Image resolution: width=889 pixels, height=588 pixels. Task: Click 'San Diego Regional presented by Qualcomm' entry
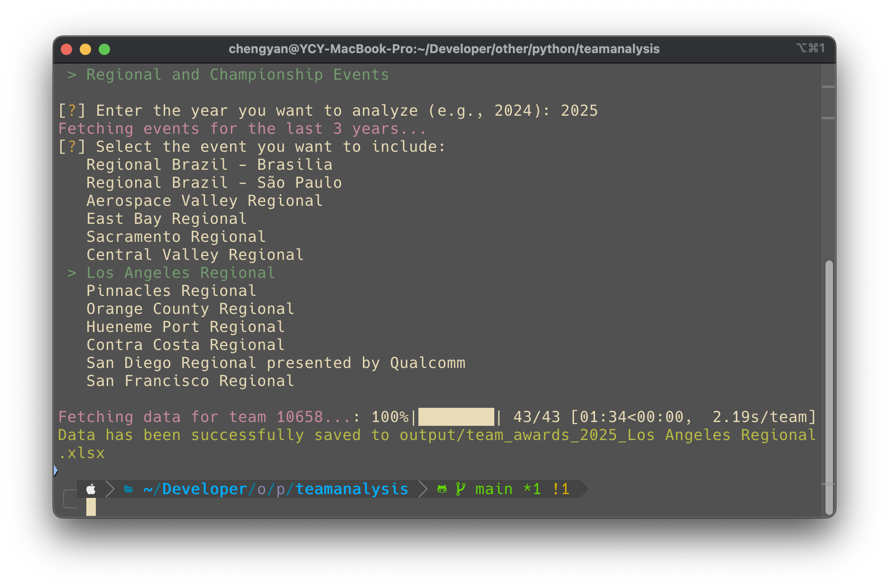[276, 363]
